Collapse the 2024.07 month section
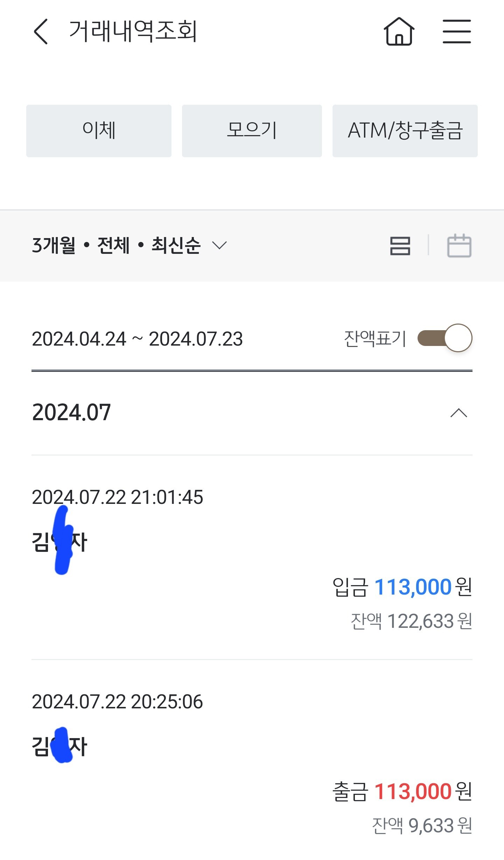Image resolution: width=504 pixels, height=860 pixels. 458,413
